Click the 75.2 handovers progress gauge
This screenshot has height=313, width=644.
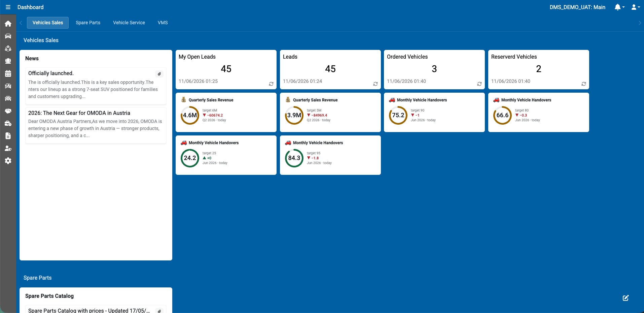click(398, 115)
